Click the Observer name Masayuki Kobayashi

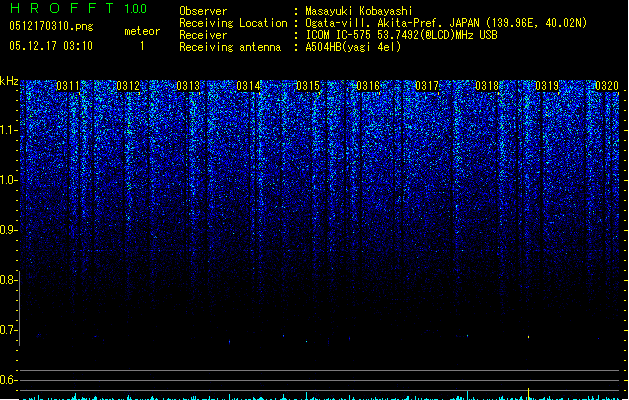[359, 11]
